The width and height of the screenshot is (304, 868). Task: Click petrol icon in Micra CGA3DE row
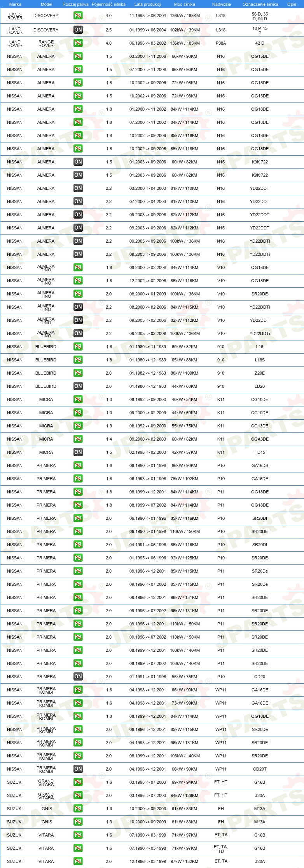tap(78, 439)
